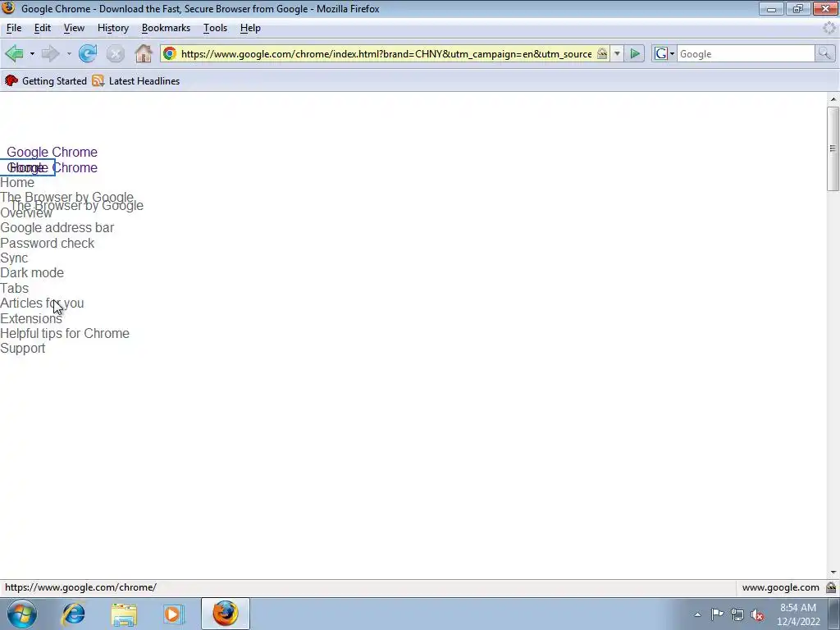Expand the address bar URL history dropdown
Viewport: 840px width, 630px height.
pos(617,53)
